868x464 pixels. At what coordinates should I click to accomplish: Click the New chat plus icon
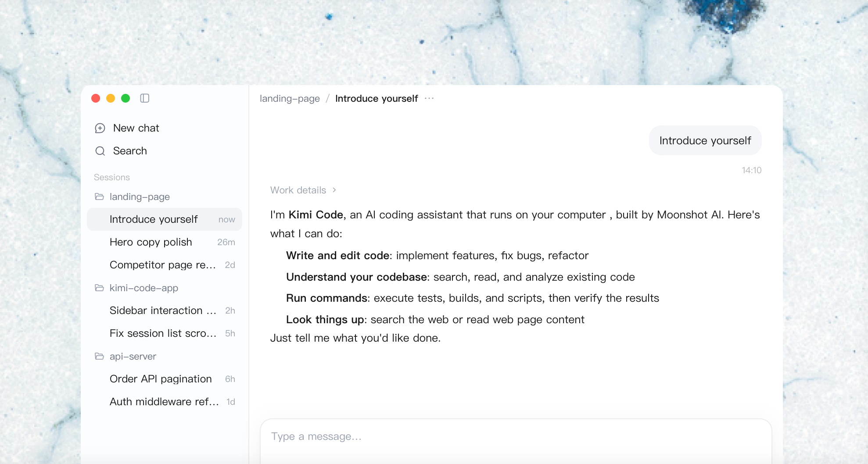(100, 128)
